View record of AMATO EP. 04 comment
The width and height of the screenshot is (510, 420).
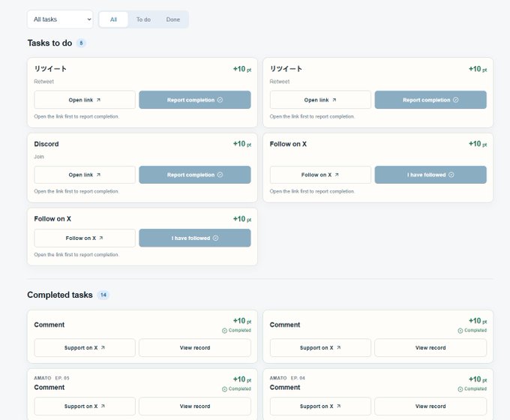(x=430, y=406)
